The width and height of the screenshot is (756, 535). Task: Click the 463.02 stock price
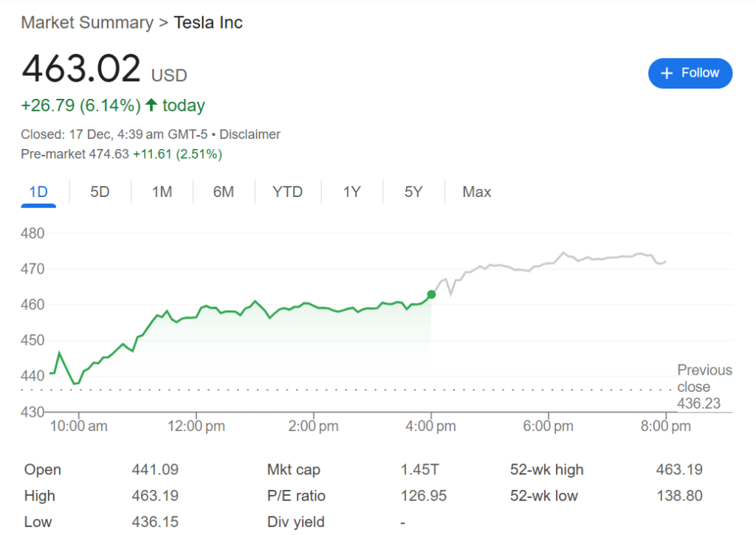tap(81, 69)
